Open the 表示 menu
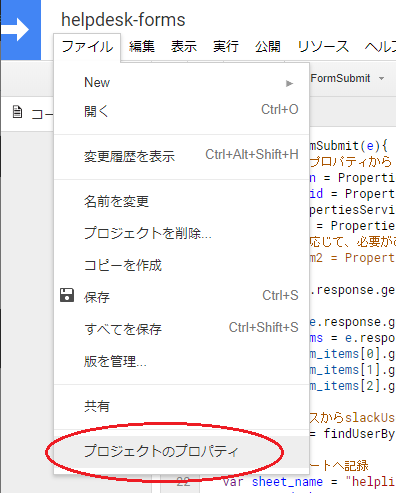 click(184, 47)
